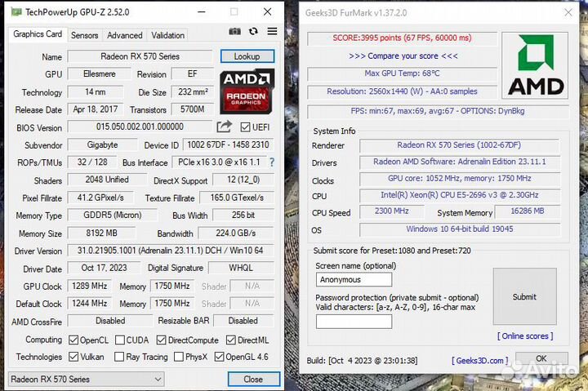Click the Drivers Adrenalin Edition 23.11.1 field
588x391 pixels.
(x=459, y=162)
